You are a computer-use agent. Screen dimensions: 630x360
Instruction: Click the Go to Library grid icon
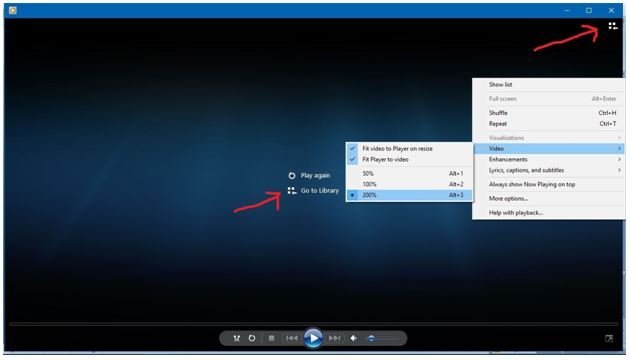292,190
